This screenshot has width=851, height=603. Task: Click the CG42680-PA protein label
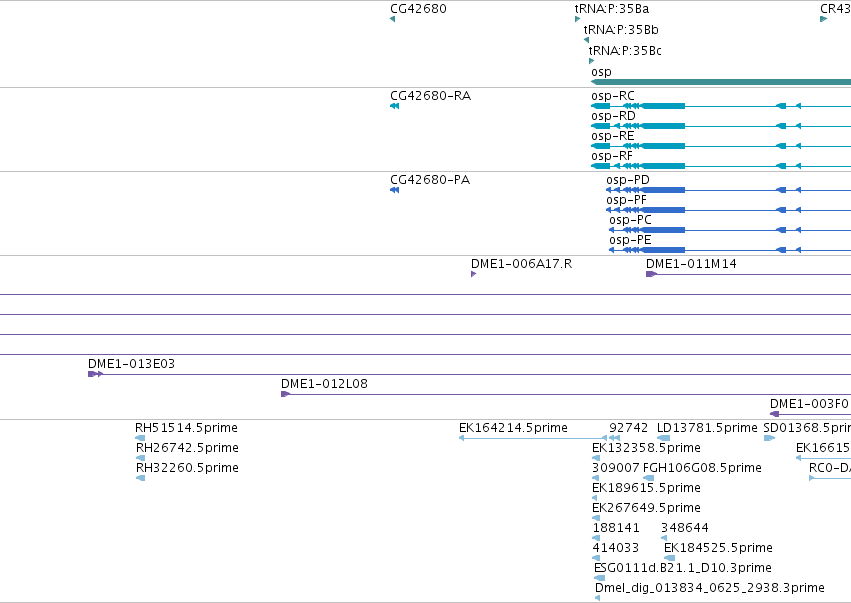(x=430, y=180)
